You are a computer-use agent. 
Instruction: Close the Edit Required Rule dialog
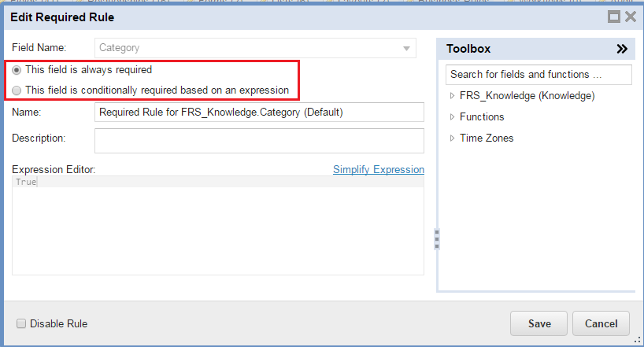point(630,16)
